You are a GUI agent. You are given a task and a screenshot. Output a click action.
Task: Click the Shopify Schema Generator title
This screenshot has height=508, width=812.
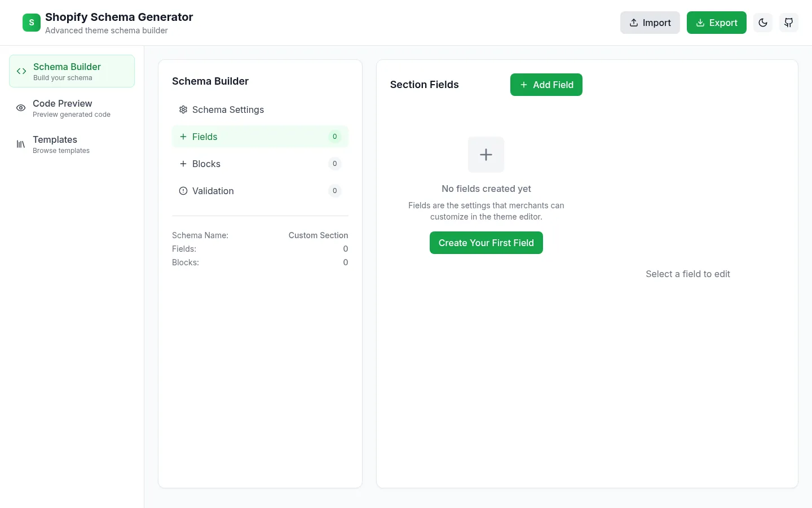[x=119, y=17]
